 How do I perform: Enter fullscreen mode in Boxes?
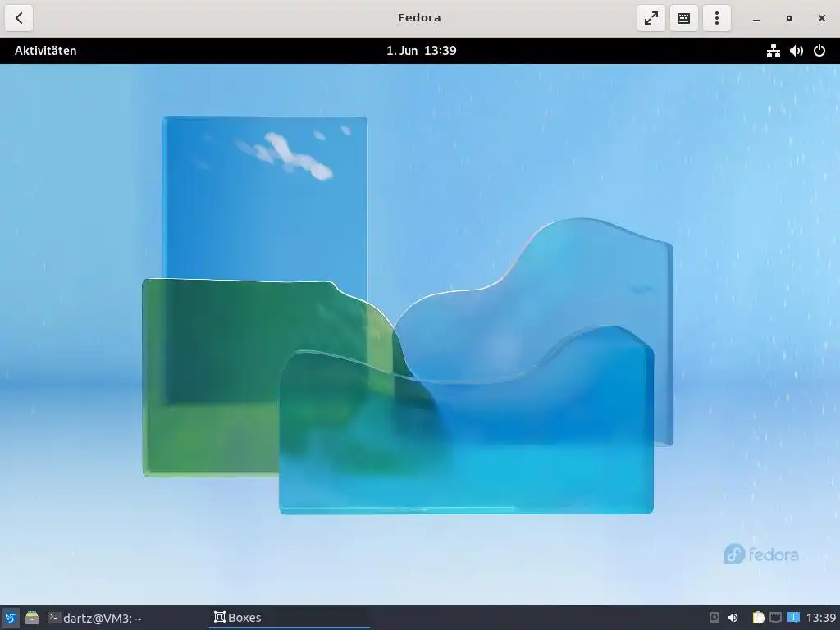click(651, 18)
